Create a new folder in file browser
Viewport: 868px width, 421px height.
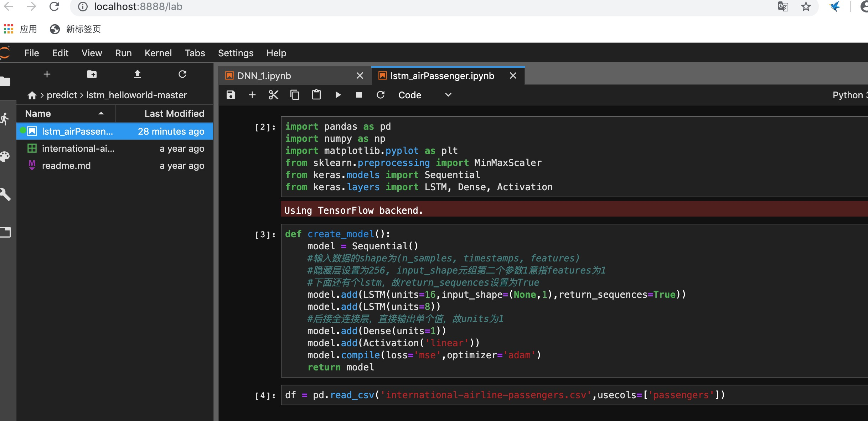(92, 74)
